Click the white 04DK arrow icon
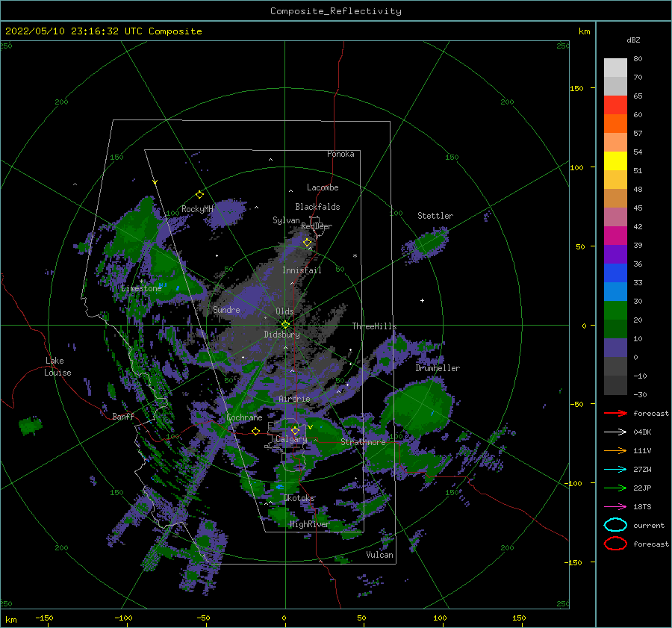The height and width of the screenshot is (628, 672). 615,432
